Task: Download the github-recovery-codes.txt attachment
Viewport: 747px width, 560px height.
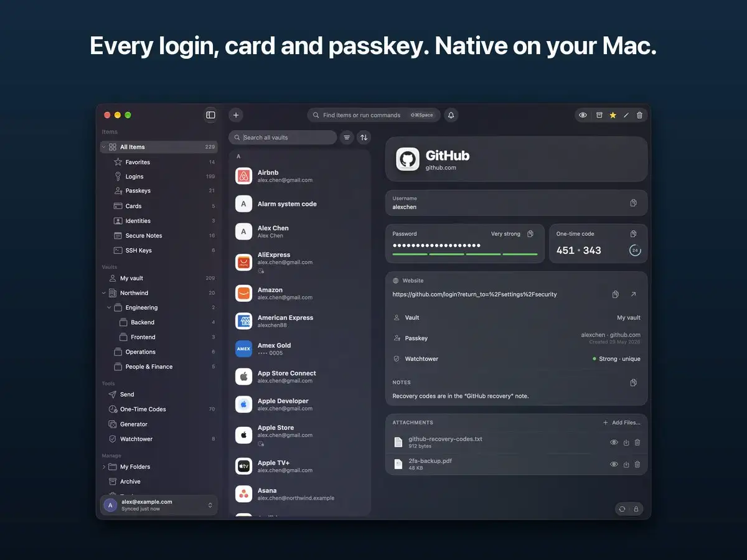Action: coord(626,442)
